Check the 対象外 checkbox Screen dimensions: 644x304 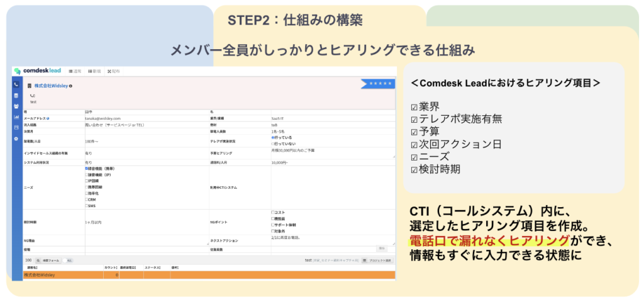pyautogui.click(x=273, y=231)
